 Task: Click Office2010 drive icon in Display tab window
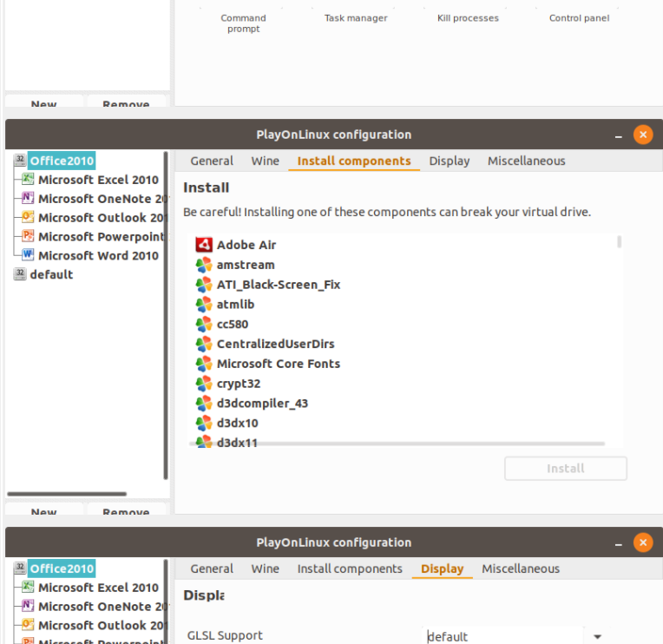(x=20, y=568)
